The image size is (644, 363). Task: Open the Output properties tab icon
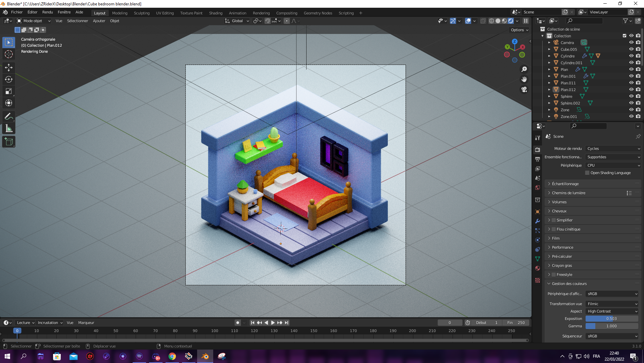(538, 159)
